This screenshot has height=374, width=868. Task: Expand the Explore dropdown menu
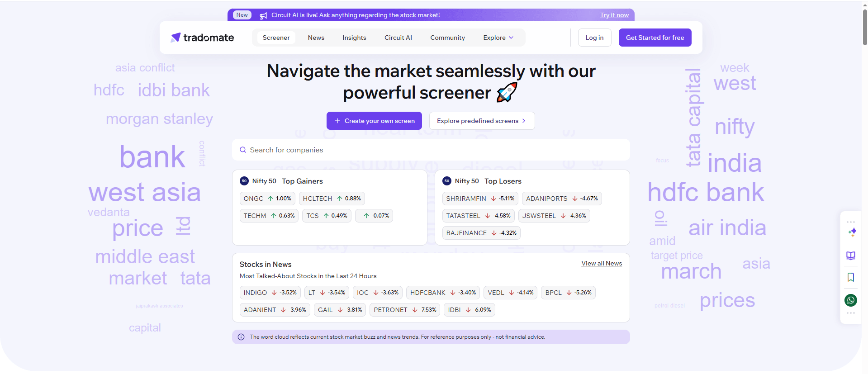coord(498,38)
